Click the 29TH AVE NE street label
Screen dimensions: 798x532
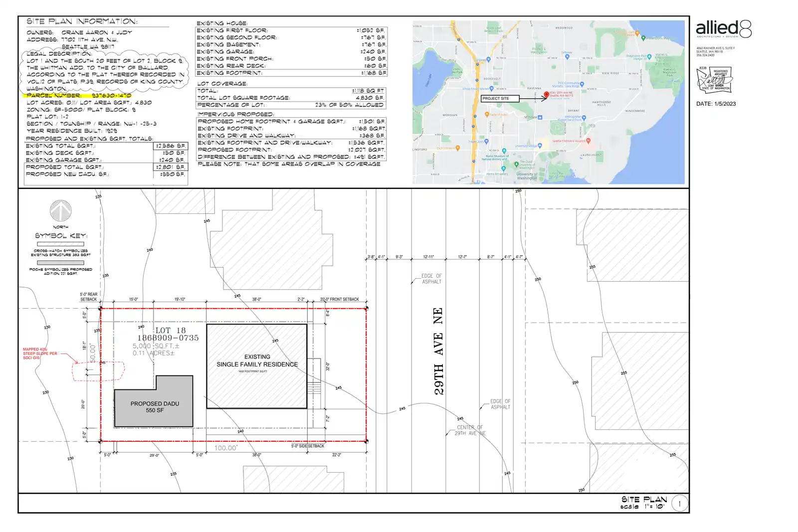coord(438,352)
